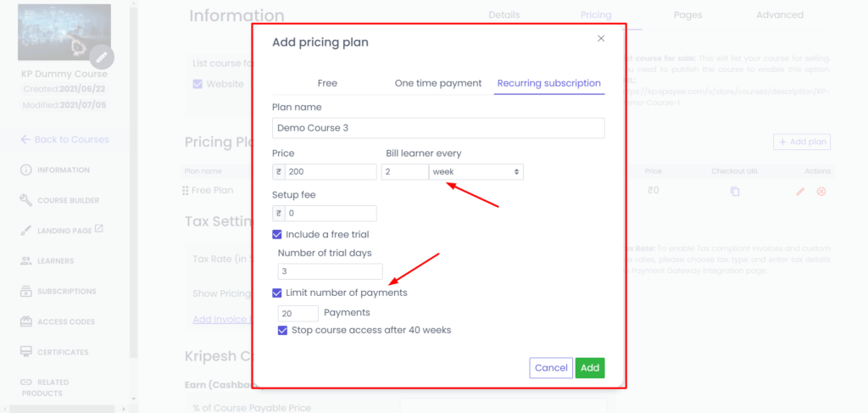Open Course Builder from the sidebar
This screenshot has height=413, width=868.
[x=68, y=200]
